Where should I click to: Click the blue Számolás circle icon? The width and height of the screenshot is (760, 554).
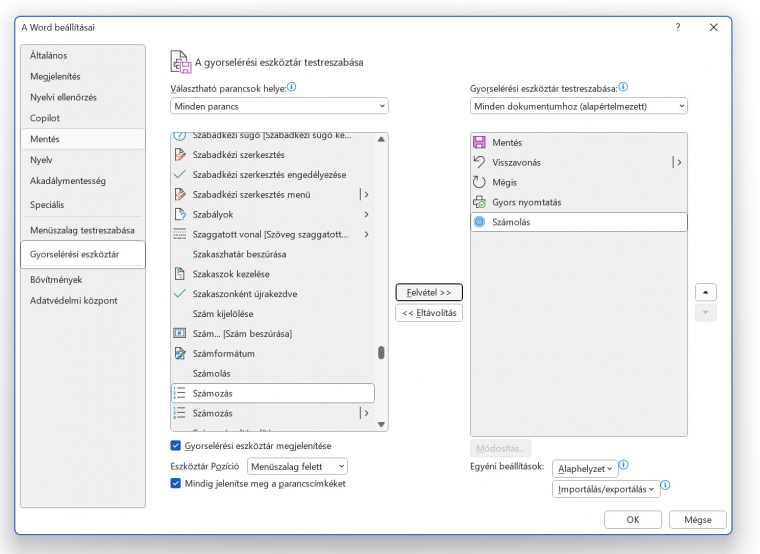pyautogui.click(x=479, y=222)
